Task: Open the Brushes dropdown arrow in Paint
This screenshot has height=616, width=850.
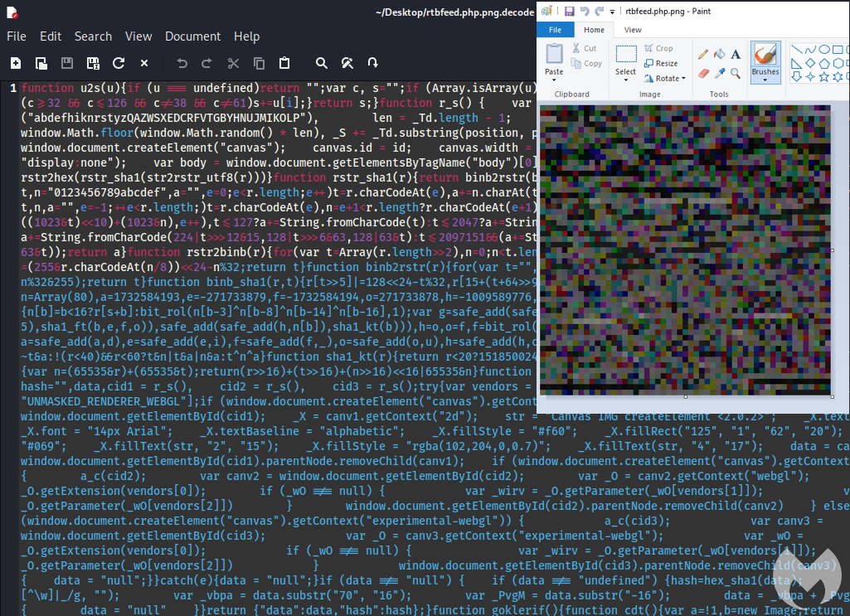Action: tap(765, 80)
